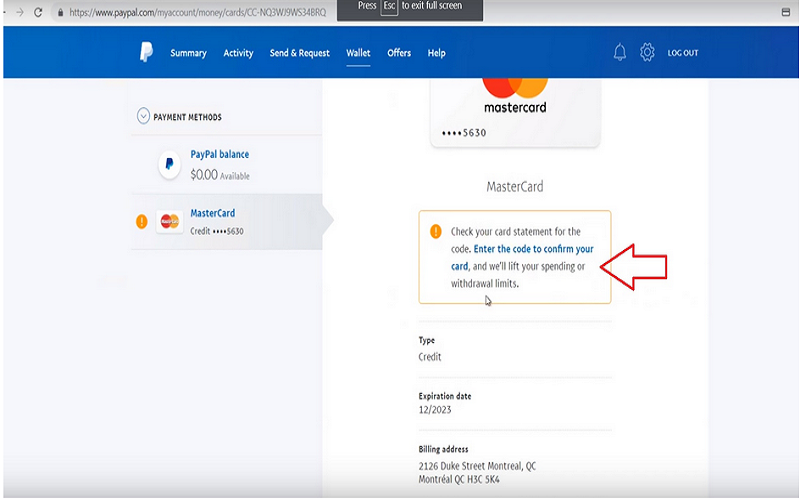Open browser menu icon at top right
Viewport: 800px width, 500px height.
786,12
